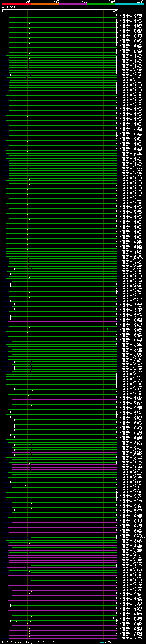This screenshot has width=146, height=644.
Task: Click the =100char. scale legend
Action: 108,642
